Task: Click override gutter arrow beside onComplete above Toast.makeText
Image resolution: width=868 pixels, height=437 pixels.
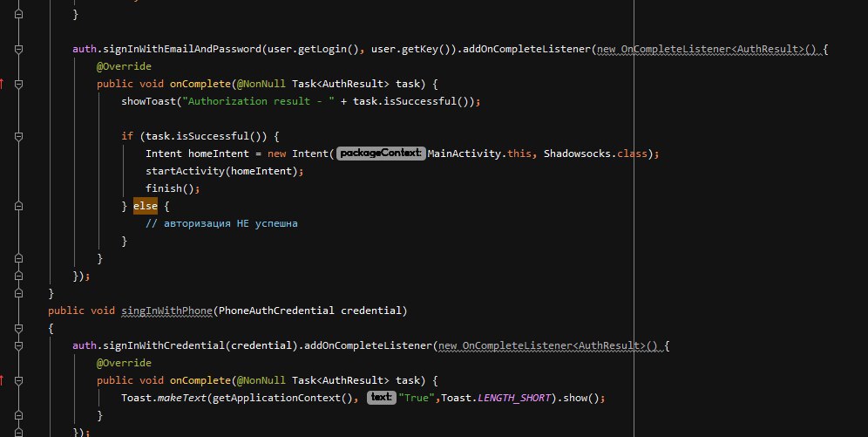Action: coord(3,380)
